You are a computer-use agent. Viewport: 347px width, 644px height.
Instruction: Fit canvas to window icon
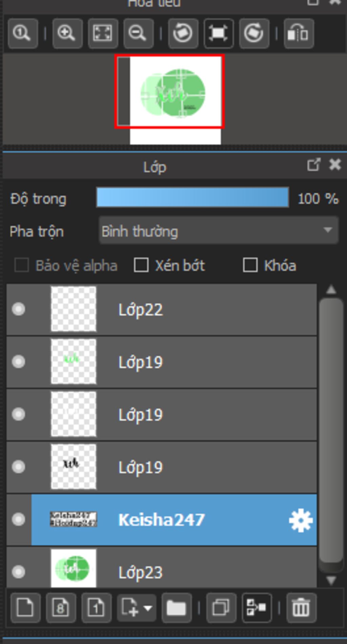pos(103,33)
